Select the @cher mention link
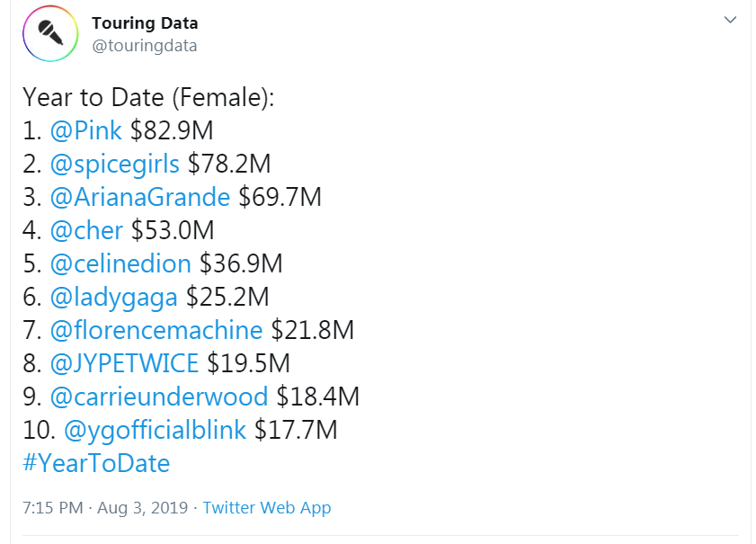The height and width of the screenshot is (544, 756). (86, 230)
